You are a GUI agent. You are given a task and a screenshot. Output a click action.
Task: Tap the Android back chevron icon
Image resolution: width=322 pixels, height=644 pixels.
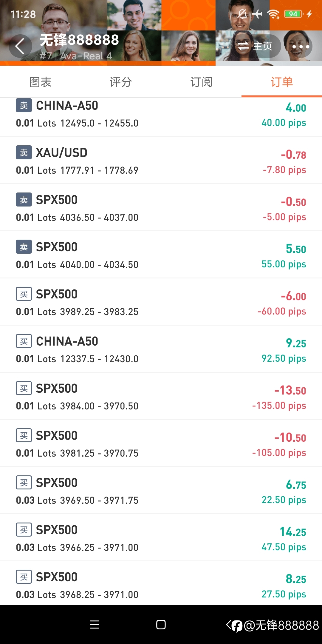tap(229, 624)
